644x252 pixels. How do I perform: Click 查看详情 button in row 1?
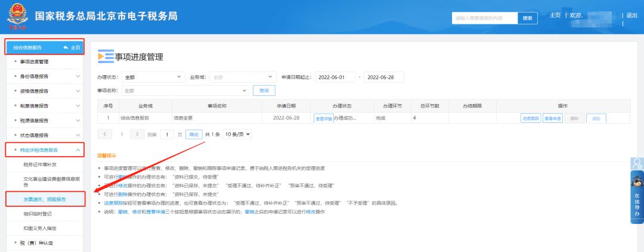pyautogui.click(x=324, y=119)
